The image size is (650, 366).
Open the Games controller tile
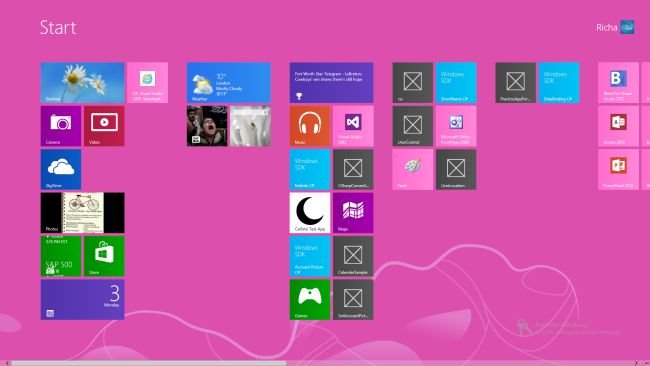pos(310,300)
